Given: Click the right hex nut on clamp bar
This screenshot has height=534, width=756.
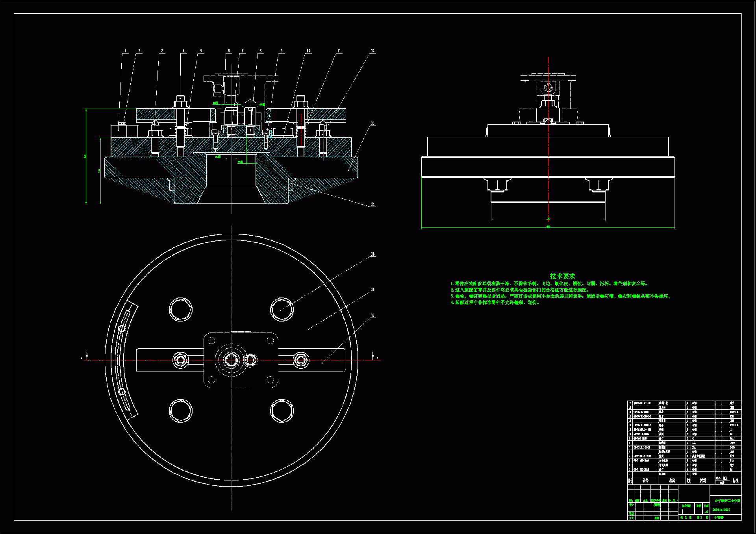Looking at the screenshot, I should [301, 359].
